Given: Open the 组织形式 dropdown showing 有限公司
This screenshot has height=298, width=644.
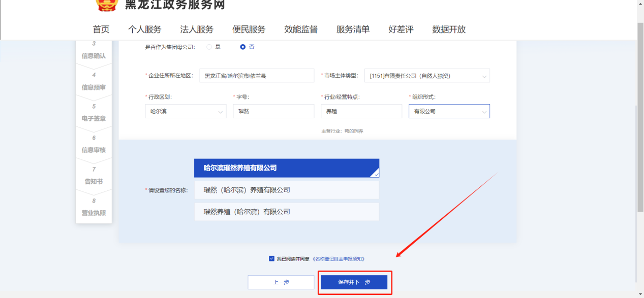Looking at the screenshot, I should (449, 111).
